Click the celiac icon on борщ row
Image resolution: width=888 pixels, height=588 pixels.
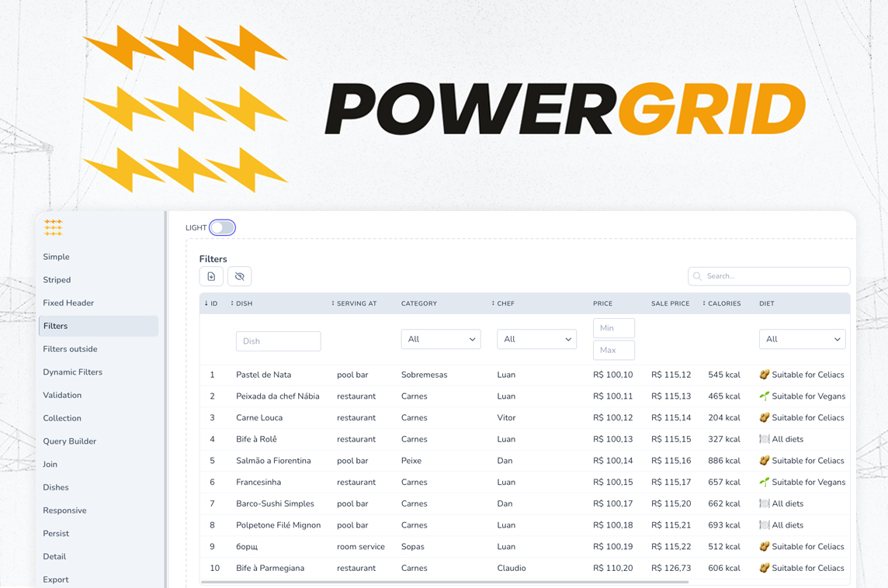765,547
